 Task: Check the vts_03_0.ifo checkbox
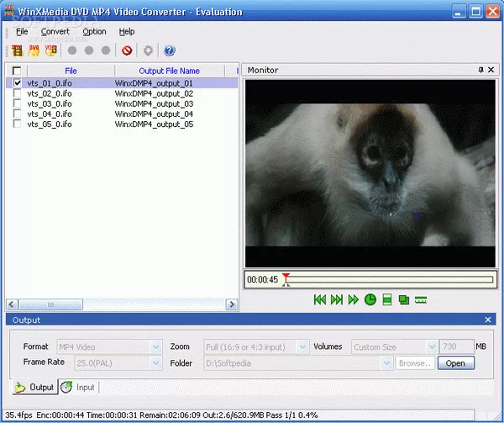click(x=18, y=103)
